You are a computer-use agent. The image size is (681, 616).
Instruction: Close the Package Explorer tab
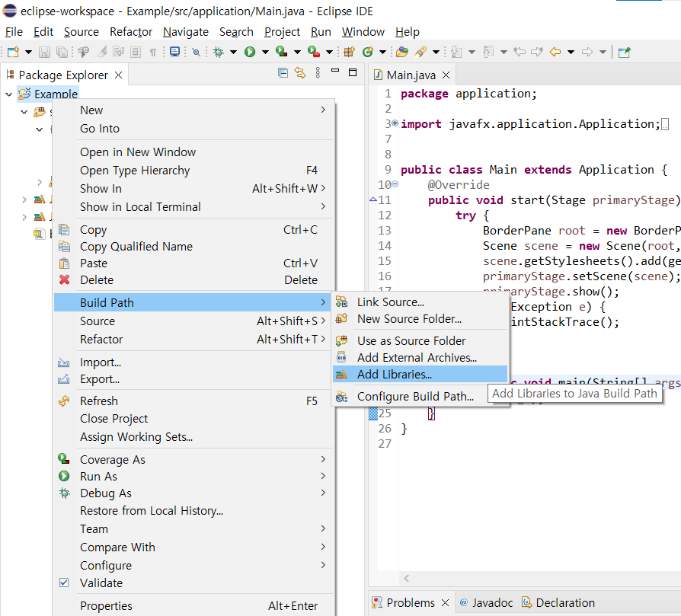[x=118, y=75]
